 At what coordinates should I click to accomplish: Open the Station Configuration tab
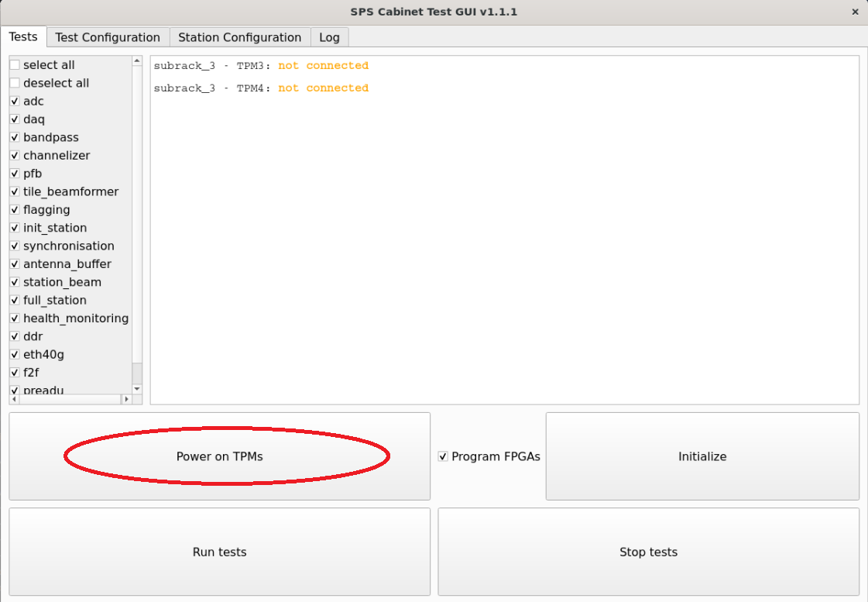[x=239, y=37]
